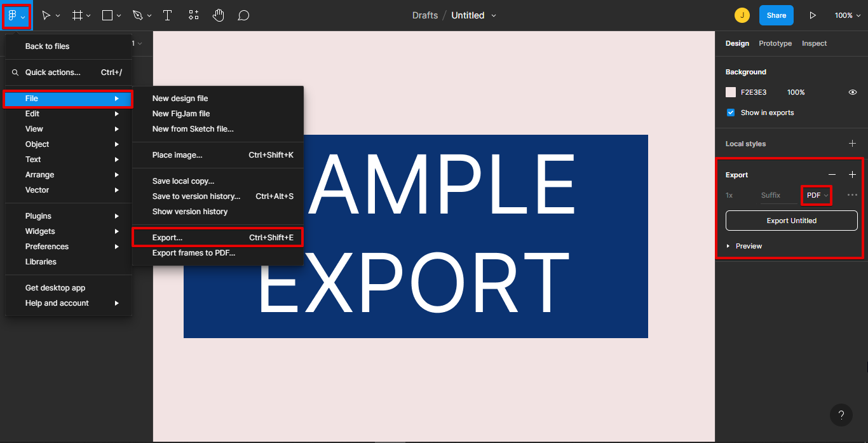Select the Text tool
Viewport: 868px width, 443px height.
pyautogui.click(x=168, y=15)
